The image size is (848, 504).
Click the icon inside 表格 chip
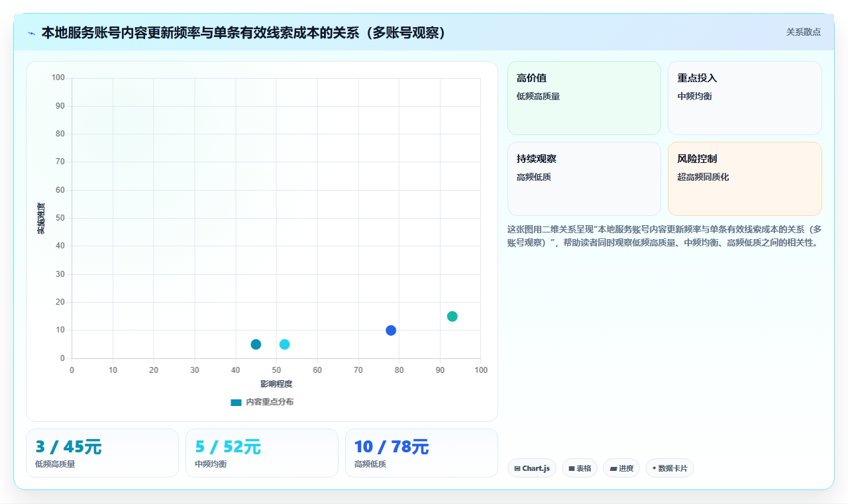[x=572, y=469]
